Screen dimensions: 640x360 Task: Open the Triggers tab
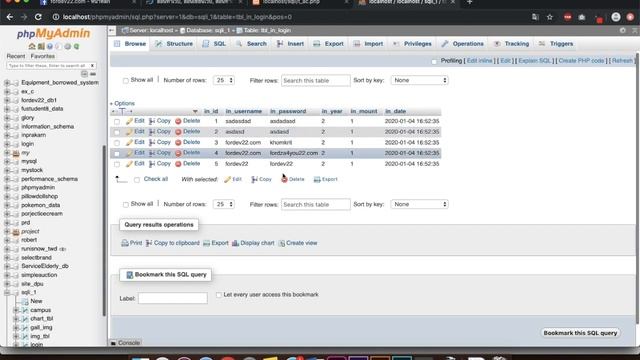point(556,44)
